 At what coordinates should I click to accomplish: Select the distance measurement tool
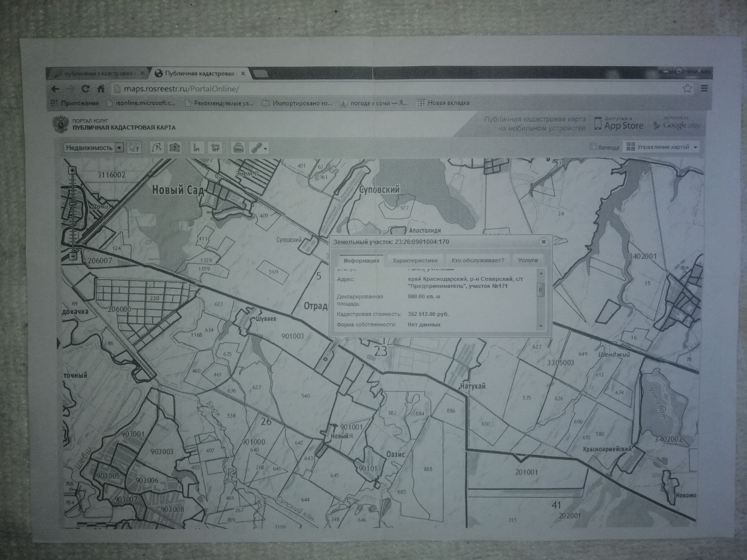point(197,148)
